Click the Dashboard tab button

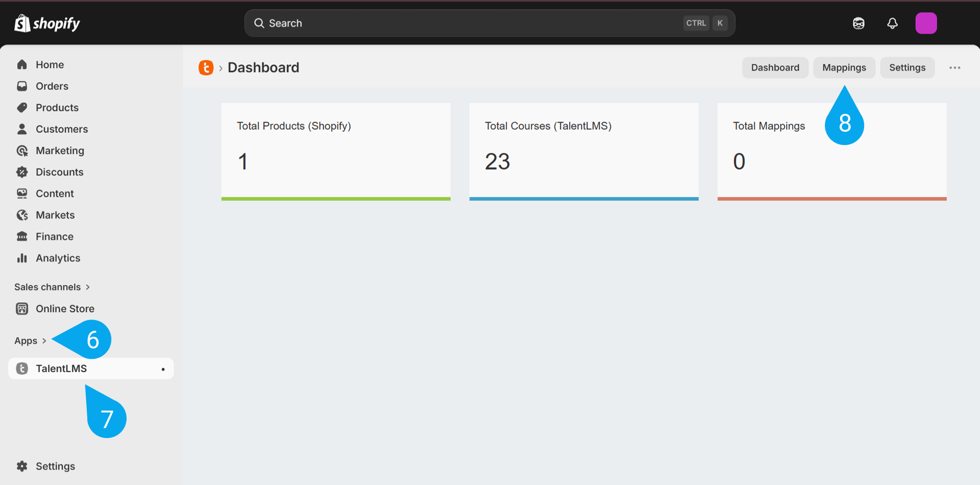pyautogui.click(x=775, y=67)
